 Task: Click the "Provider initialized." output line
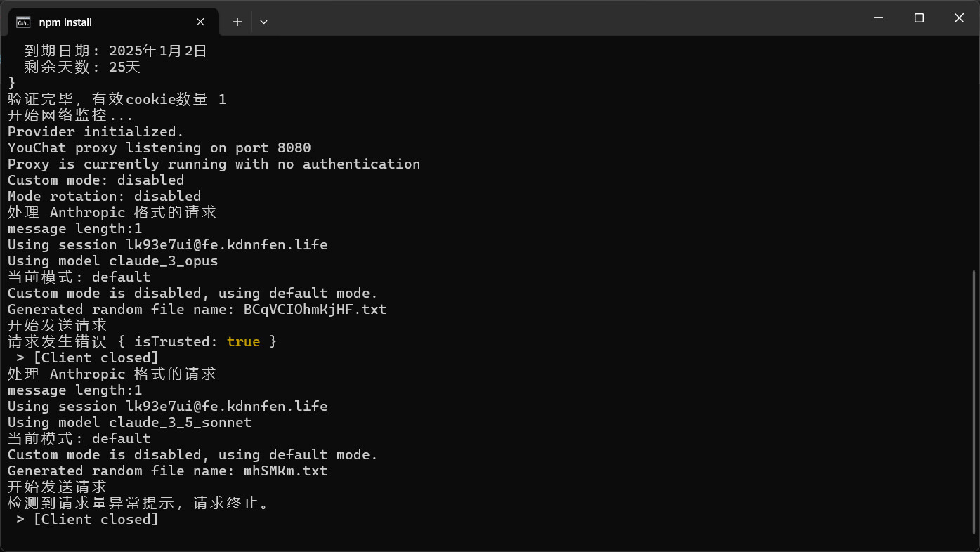tap(96, 132)
